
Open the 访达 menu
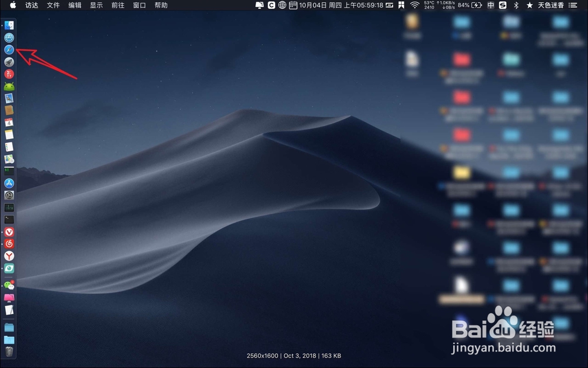pyautogui.click(x=32, y=5)
